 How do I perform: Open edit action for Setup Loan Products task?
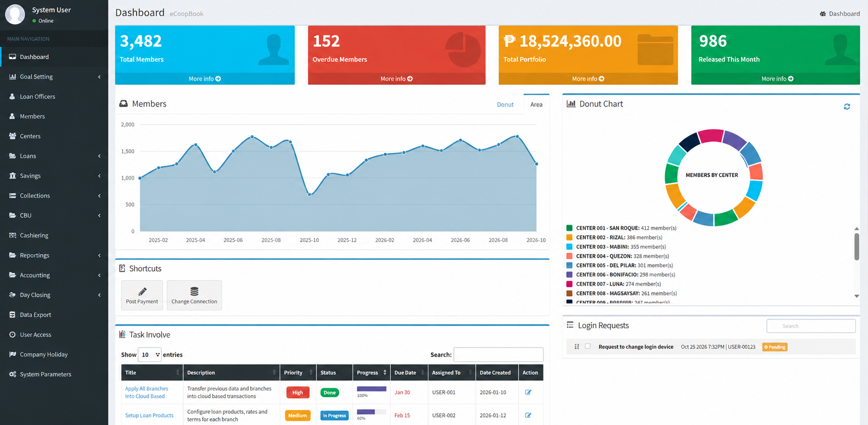(x=528, y=415)
